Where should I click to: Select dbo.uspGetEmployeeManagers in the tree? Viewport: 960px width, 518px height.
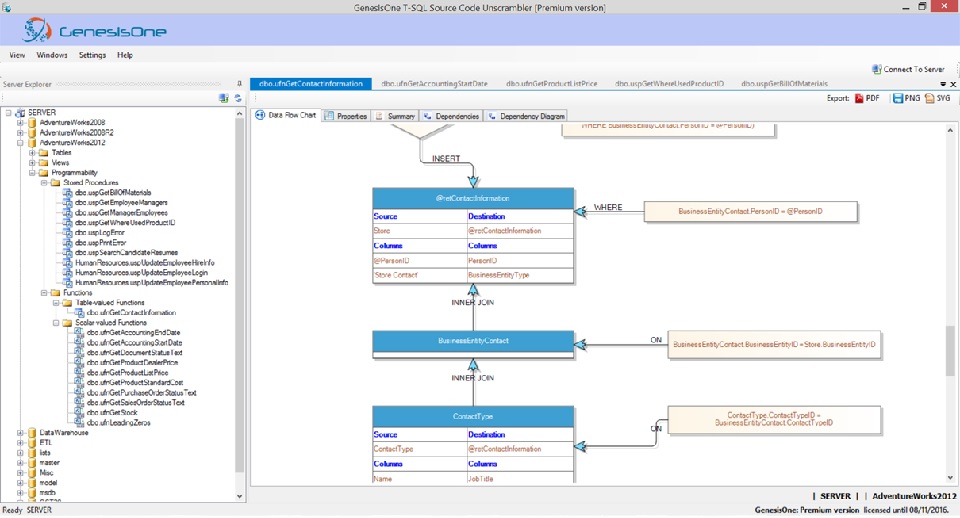point(121,203)
